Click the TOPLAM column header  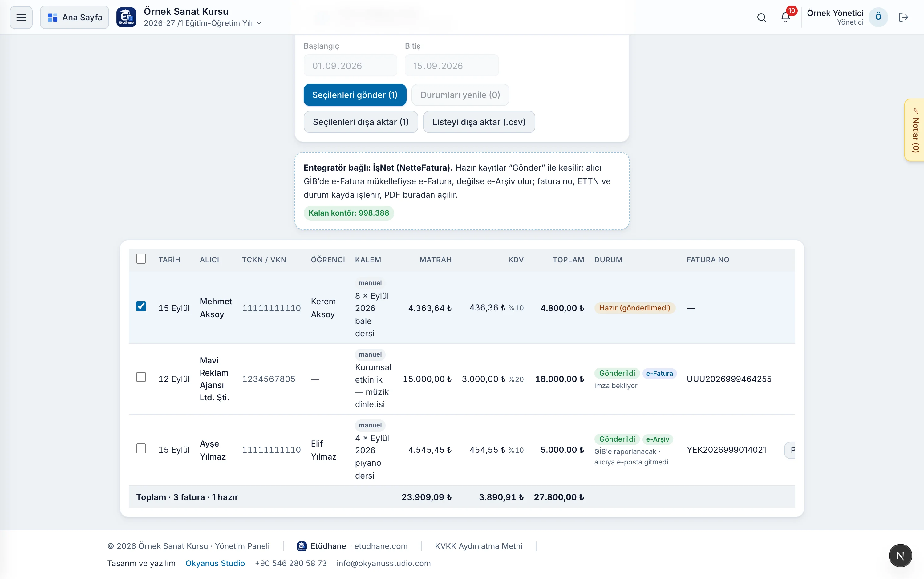click(568, 260)
